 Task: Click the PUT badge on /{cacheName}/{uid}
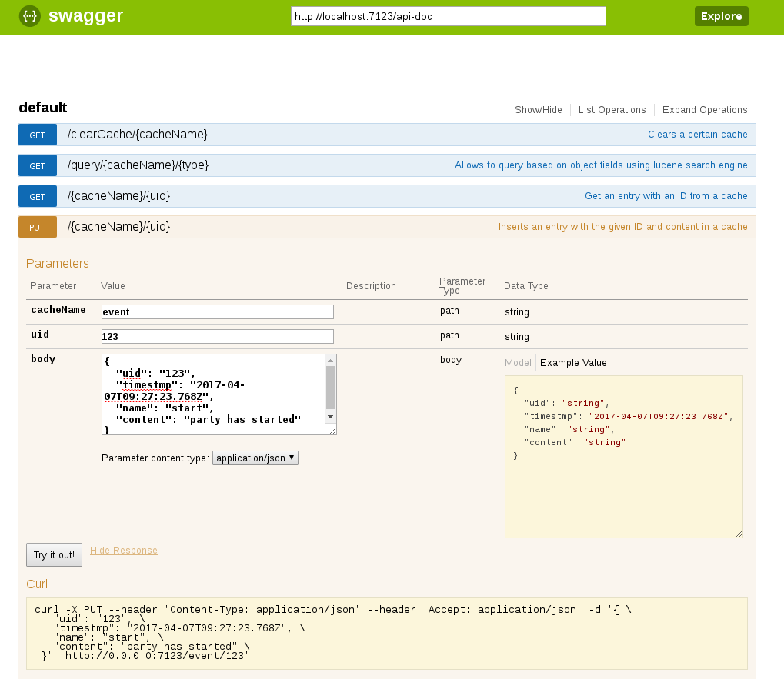coord(37,226)
